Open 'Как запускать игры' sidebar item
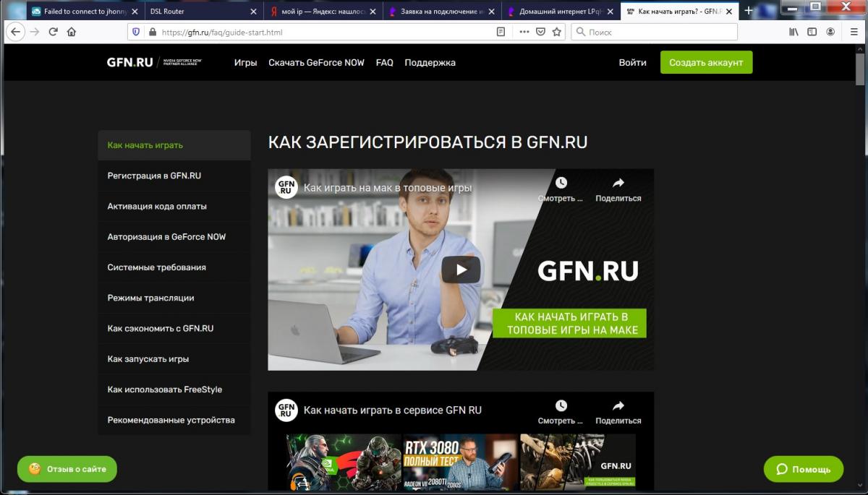Screen dimensions: 868x495 tap(174, 359)
